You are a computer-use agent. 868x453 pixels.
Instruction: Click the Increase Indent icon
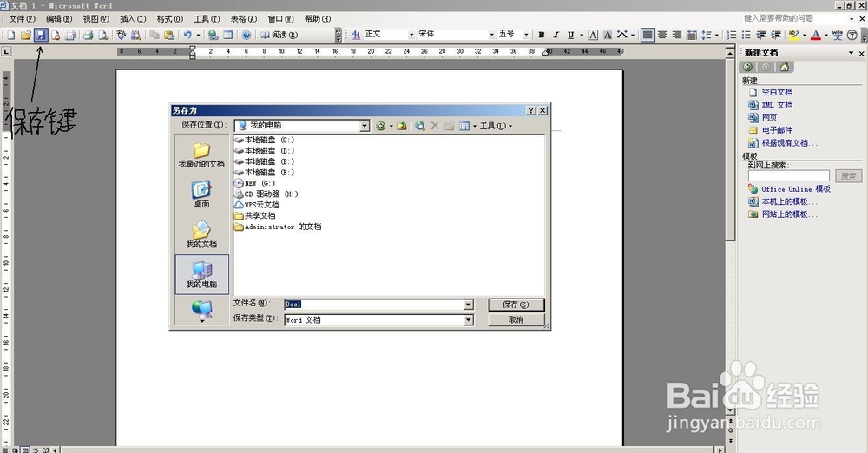coord(776,35)
